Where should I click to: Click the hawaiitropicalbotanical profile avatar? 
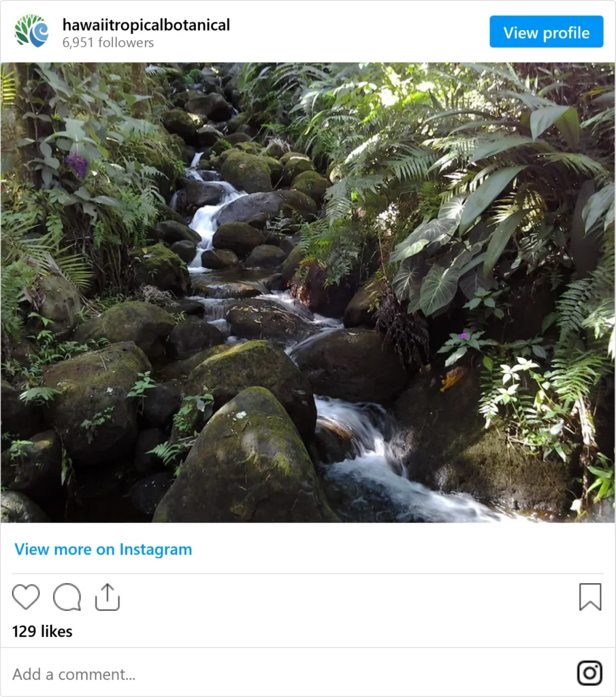[31, 31]
